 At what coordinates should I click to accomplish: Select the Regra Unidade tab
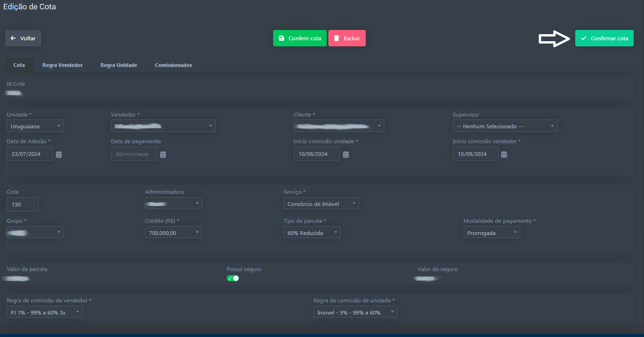coord(118,65)
